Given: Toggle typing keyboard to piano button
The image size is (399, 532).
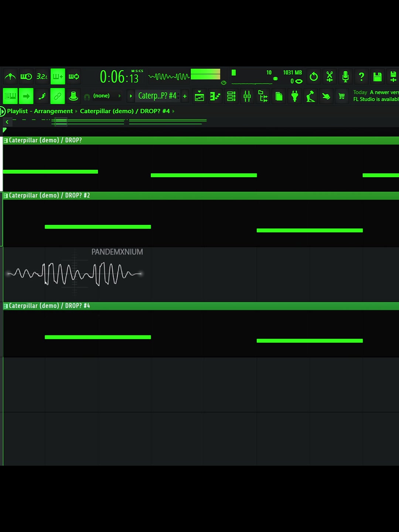Looking at the screenshot, I should (10, 96).
